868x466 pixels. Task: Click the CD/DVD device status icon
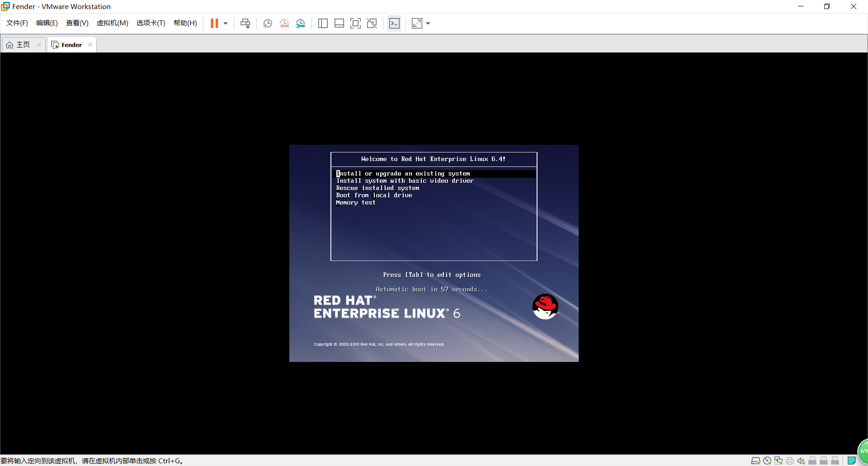[767, 461]
